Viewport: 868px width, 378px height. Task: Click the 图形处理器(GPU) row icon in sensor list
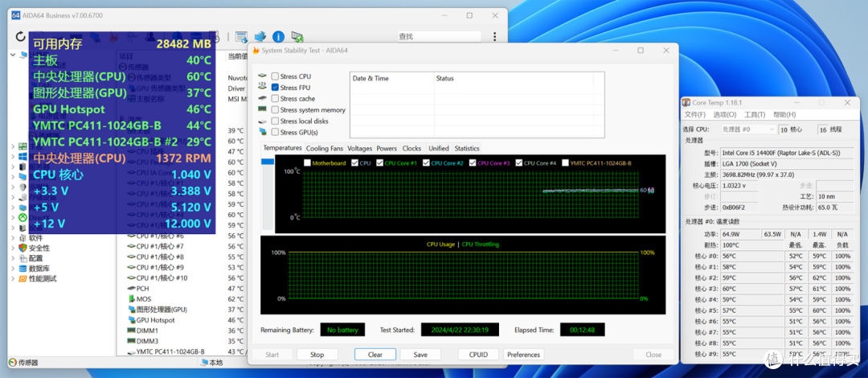click(x=132, y=310)
